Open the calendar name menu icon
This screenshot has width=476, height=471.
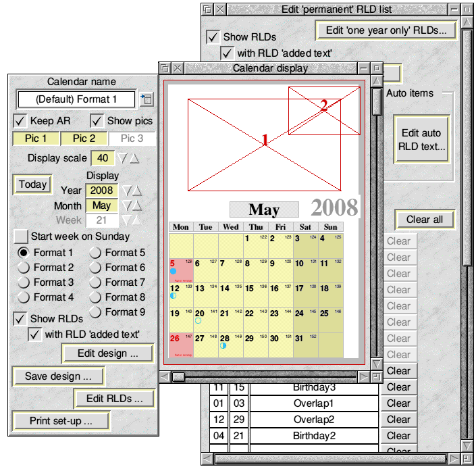[147, 99]
